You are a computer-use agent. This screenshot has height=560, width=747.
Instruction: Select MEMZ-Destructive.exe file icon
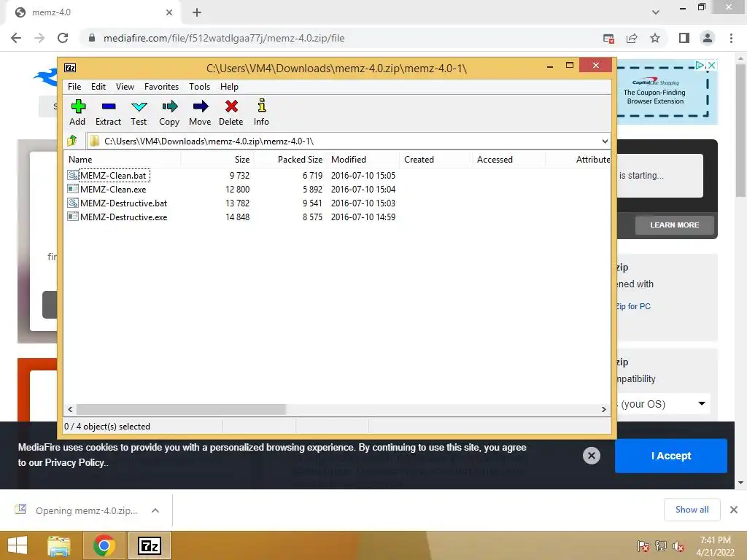pyautogui.click(x=72, y=217)
